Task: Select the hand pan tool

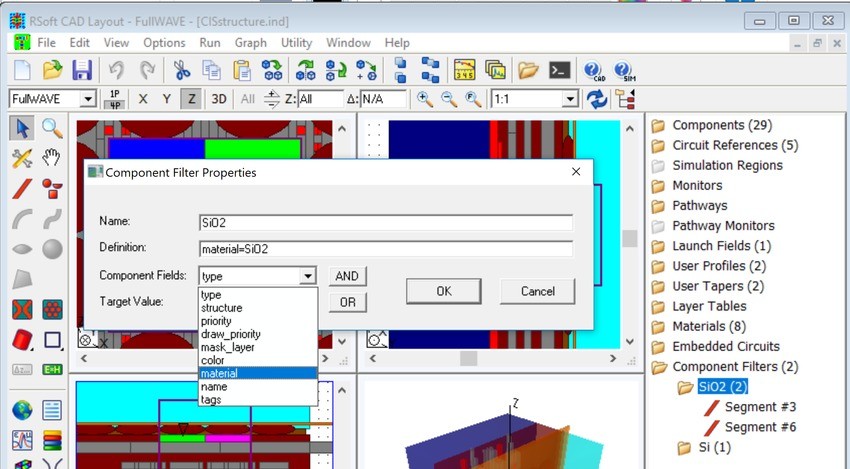Action: click(x=52, y=158)
